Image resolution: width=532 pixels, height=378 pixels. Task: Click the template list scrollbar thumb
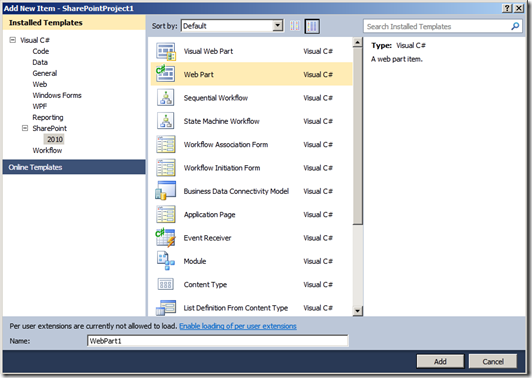tap(357, 136)
